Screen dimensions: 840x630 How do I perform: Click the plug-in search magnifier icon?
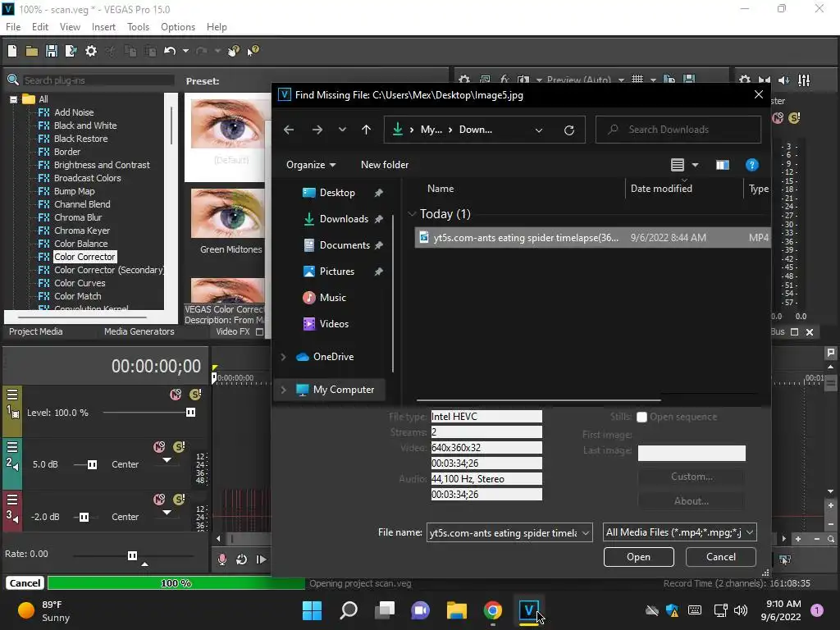(13, 80)
